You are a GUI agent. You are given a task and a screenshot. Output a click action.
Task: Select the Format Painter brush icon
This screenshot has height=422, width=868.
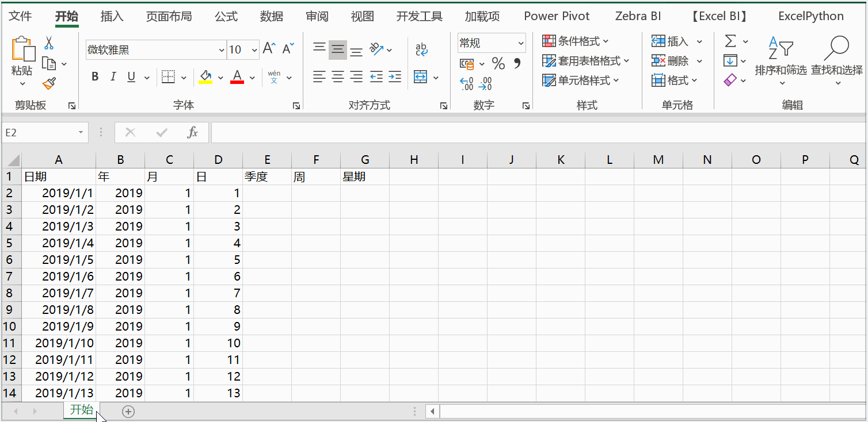[49, 84]
